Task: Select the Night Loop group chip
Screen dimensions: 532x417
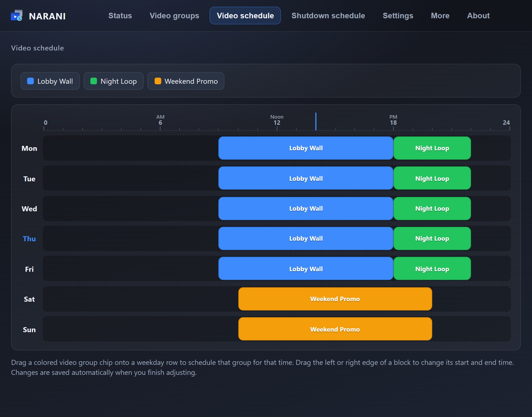Action: pyautogui.click(x=114, y=81)
